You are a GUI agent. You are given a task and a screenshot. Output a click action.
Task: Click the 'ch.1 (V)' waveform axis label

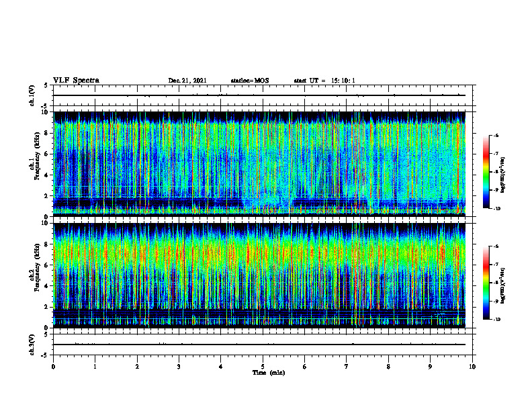32,95
